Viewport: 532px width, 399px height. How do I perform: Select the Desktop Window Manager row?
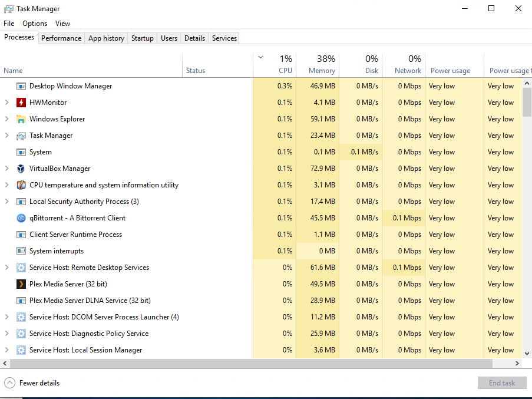pos(261,86)
